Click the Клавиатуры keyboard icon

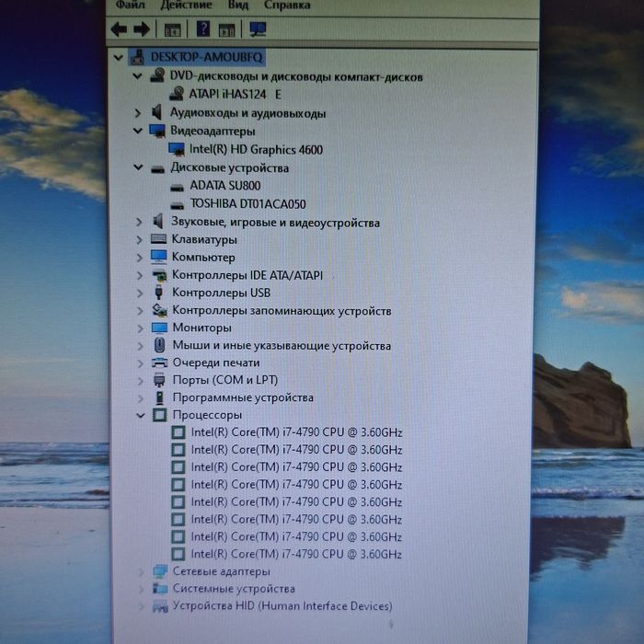(x=158, y=238)
